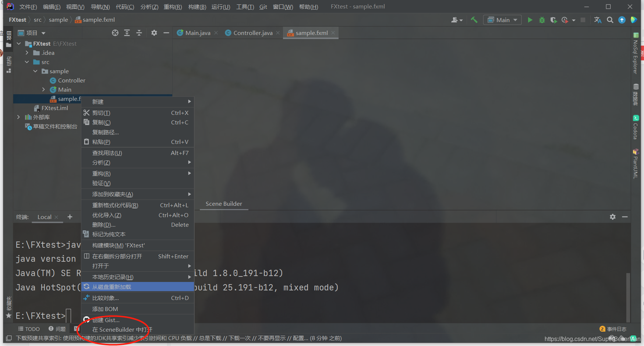This screenshot has height=346, width=644.
Task: Build project with the hammer icon
Action: 474,20
